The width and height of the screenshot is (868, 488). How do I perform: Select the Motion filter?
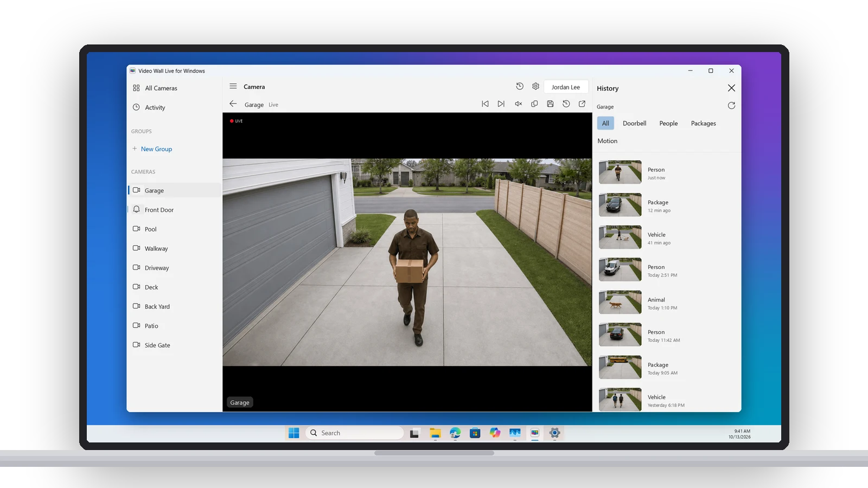point(608,141)
